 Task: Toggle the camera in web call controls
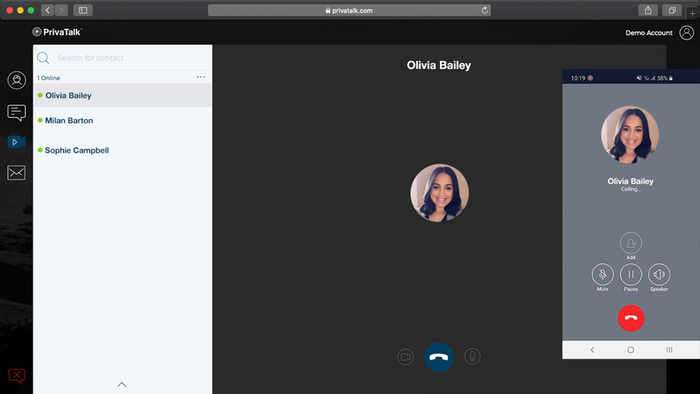click(x=405, y=357)
